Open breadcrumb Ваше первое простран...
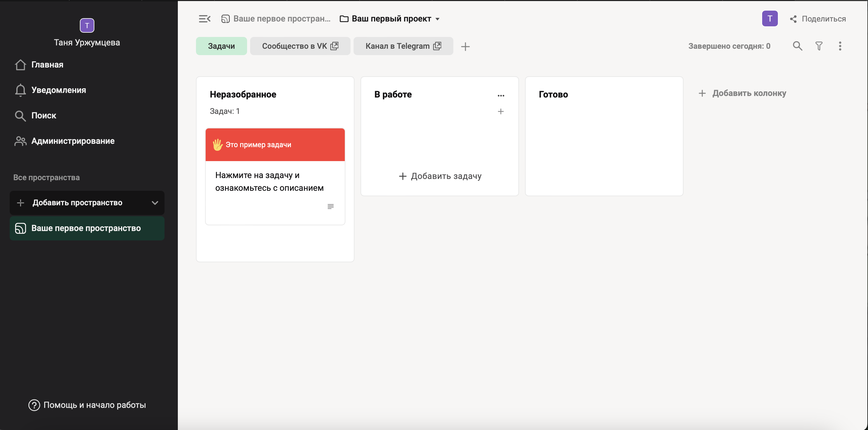868x430 pixels. click(x=276, y=18)
